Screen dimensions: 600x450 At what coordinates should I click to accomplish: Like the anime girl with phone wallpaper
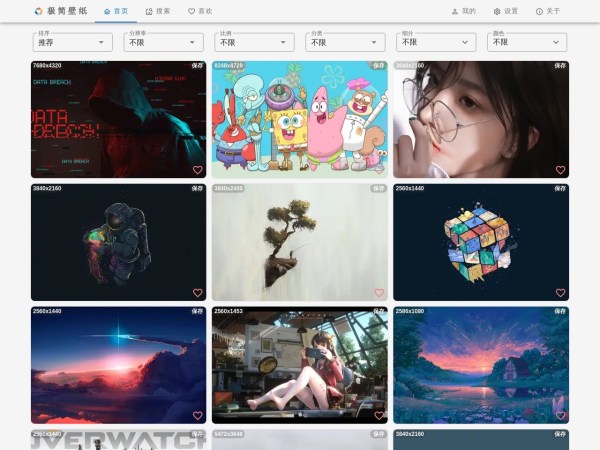coord(379,416)
